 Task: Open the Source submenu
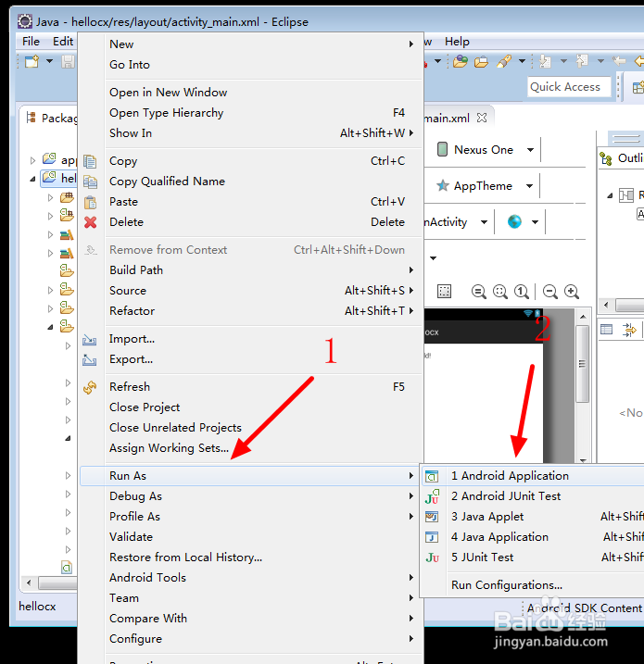tap(252, 291)
